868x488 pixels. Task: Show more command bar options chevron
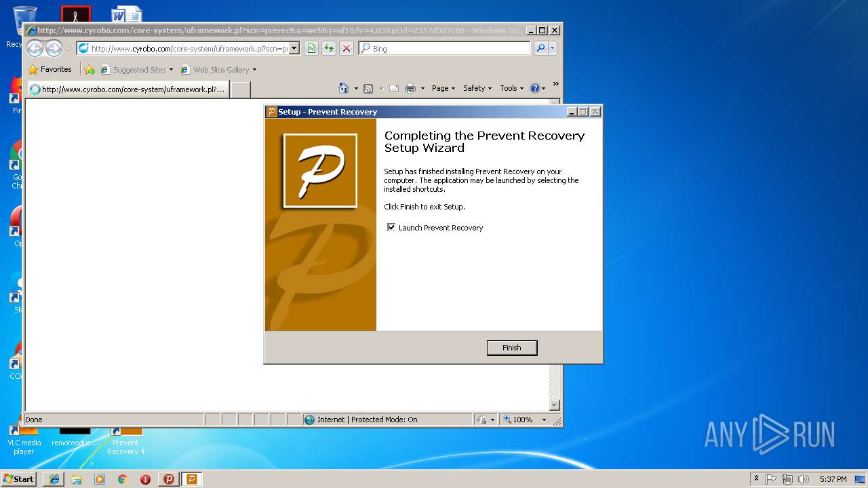point(555,84)
